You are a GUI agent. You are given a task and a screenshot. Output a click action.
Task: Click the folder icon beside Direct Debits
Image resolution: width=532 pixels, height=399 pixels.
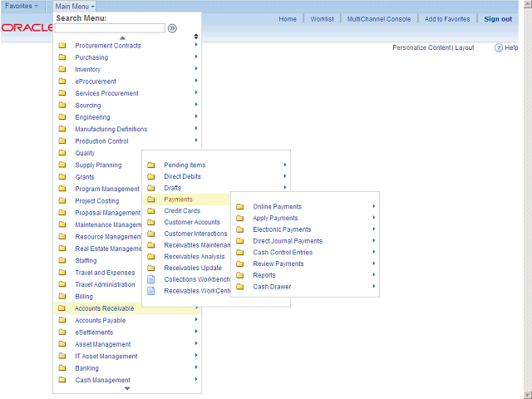click(x=151, y=176)
